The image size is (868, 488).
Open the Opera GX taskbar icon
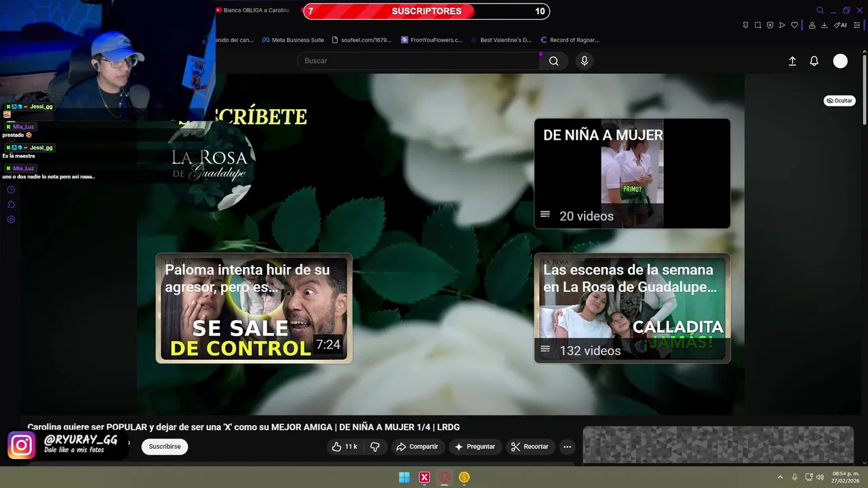coord(444,477)
